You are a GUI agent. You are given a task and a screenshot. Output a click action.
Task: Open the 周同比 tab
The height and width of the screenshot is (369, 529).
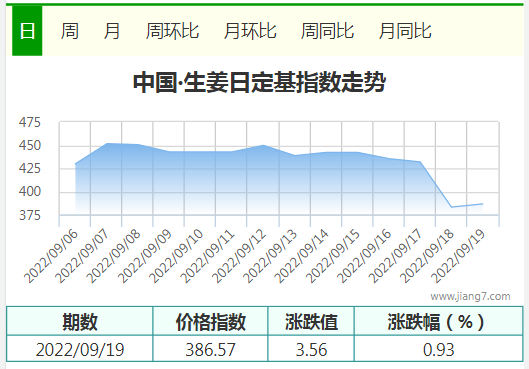pos(327,31)
